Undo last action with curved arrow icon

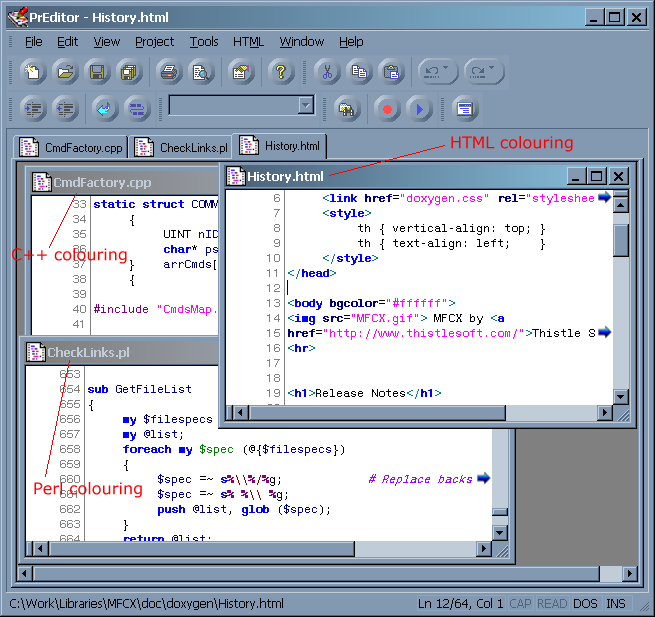[x=432, y=72]
